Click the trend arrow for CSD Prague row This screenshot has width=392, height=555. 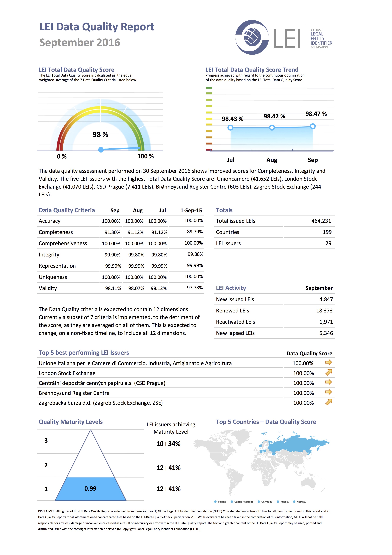point(328,382)
